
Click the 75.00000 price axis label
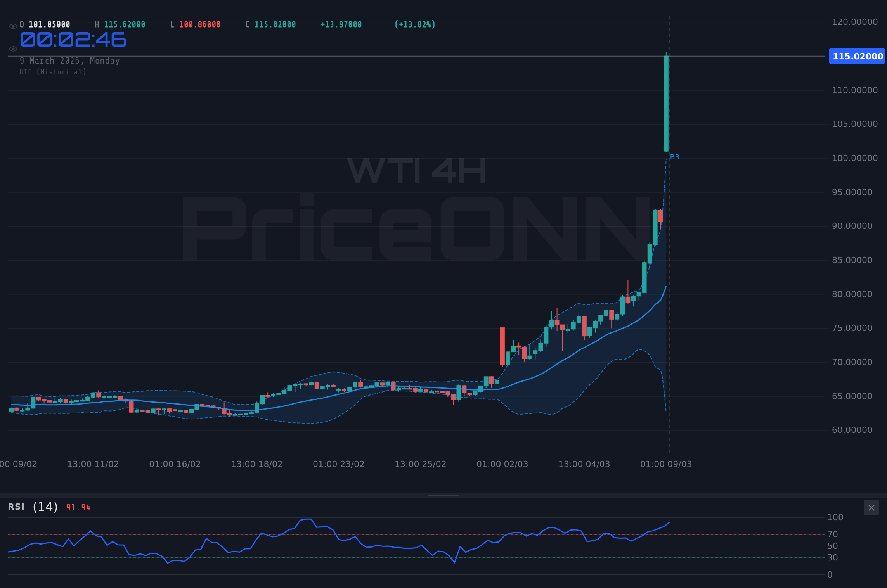click(852, 328)
